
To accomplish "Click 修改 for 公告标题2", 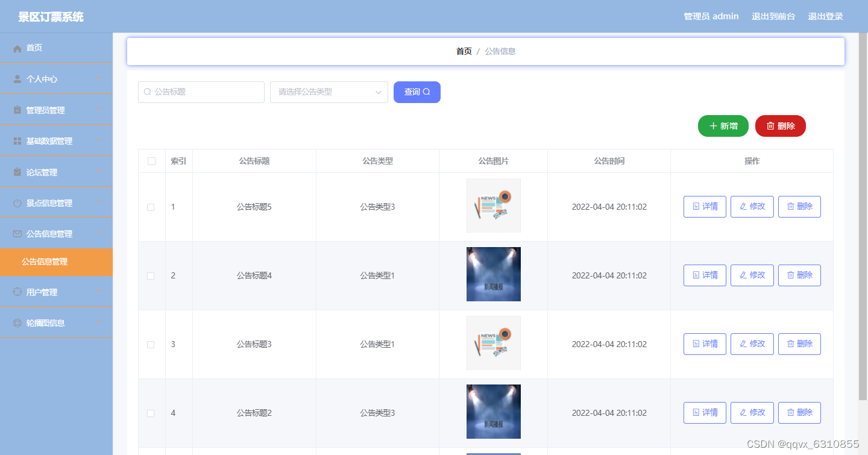I will 752,413.
